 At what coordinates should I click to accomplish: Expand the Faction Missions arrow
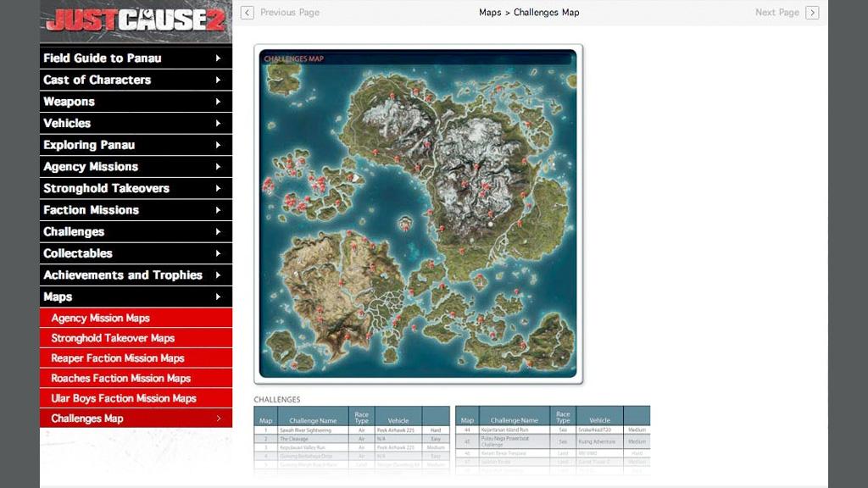(218, 210)
